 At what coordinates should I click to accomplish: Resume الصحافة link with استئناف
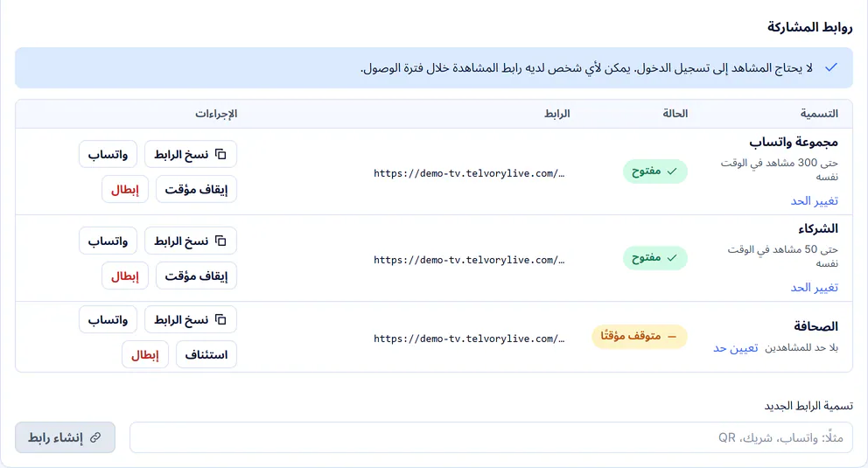point(206,354)
